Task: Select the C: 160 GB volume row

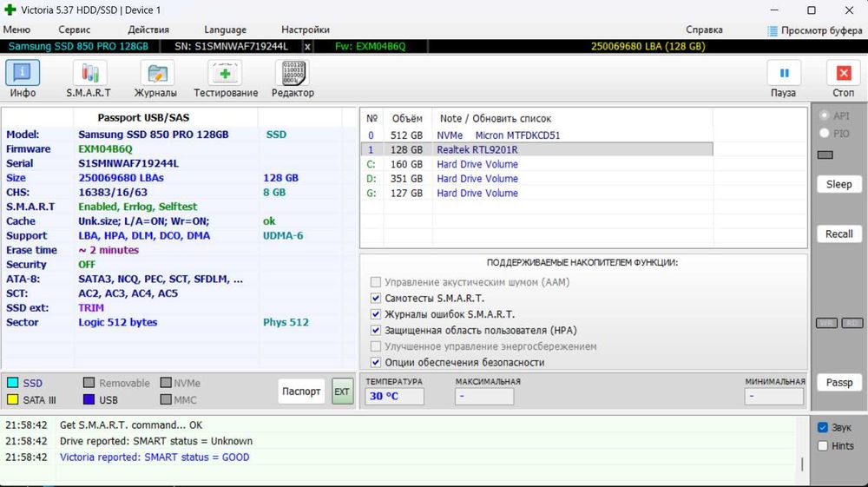Action: [536, 164]
